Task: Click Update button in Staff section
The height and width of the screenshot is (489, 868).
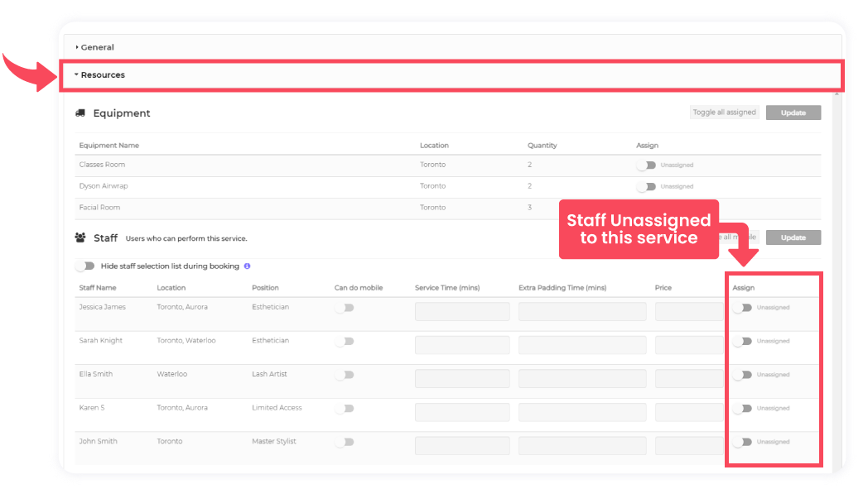Action: pyautogui.click(x=793, y=237)
